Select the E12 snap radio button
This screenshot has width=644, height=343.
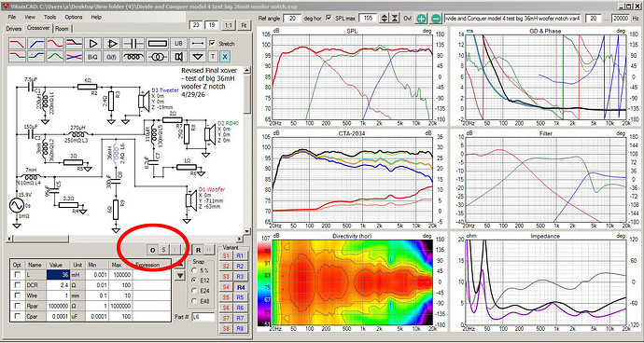coord(194,281)
